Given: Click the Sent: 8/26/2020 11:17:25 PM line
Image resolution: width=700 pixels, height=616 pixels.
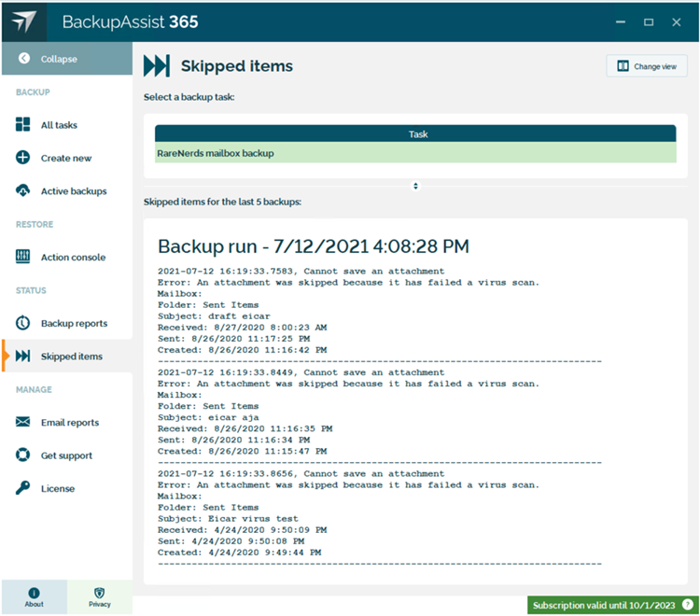Looking at the screenshot, I should (x=233, y=339).
